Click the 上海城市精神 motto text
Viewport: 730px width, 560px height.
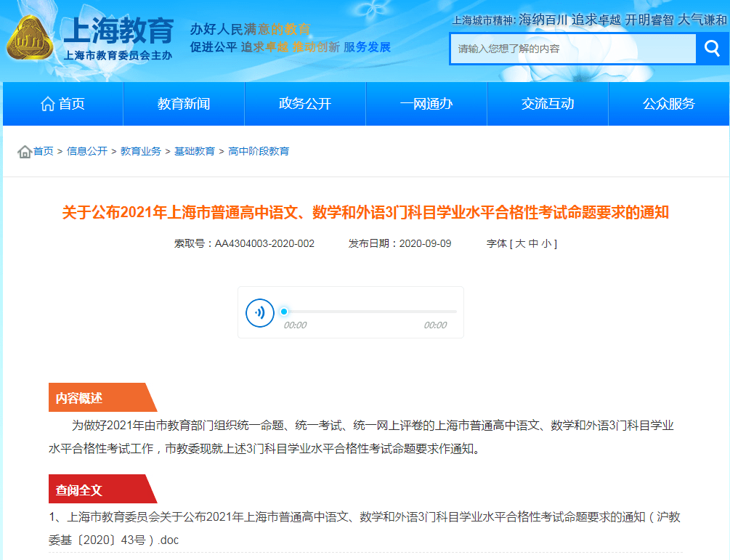(x=589, y=20)
